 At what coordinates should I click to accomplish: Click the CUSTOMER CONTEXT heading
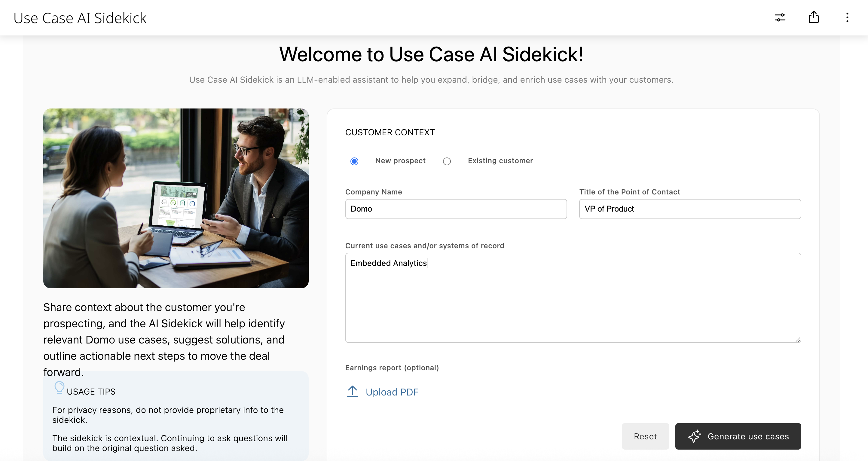(x=390, y=132)
